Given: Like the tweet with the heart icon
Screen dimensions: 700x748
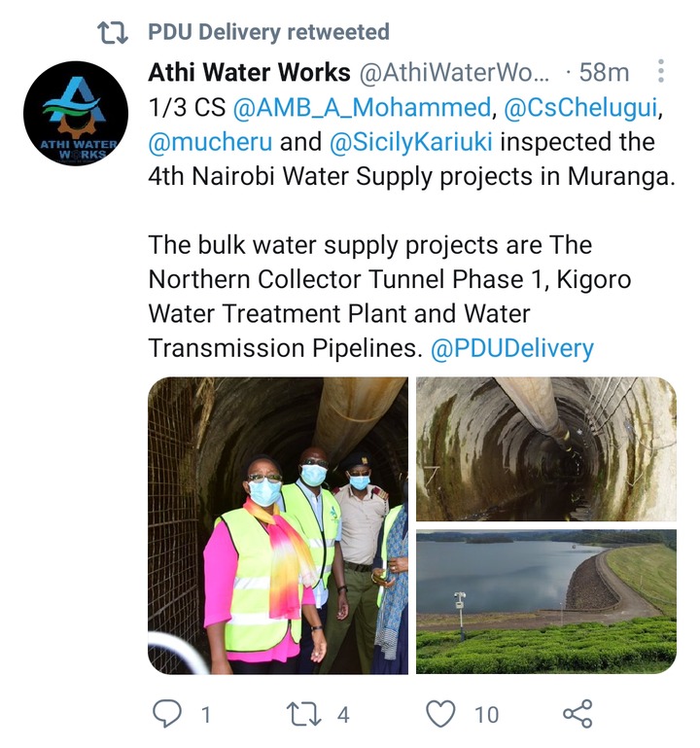Looking at the screenshot, I should pos(440,714).
